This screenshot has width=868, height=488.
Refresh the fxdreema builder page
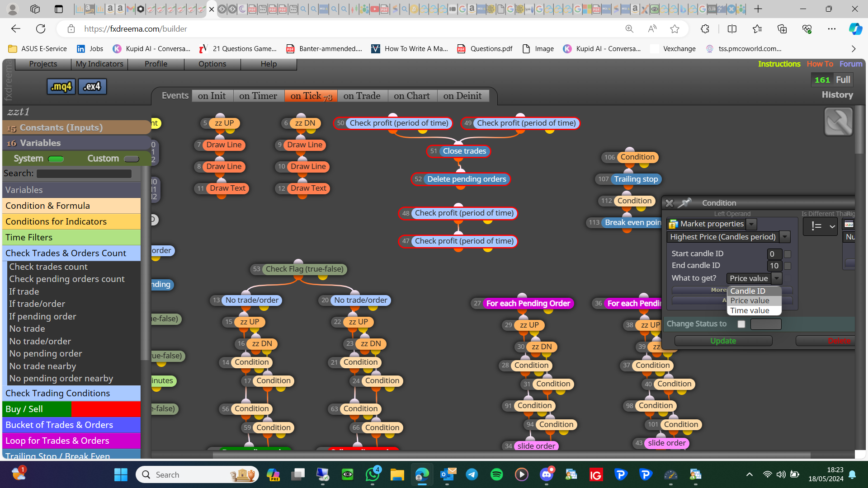click(41, 29)
